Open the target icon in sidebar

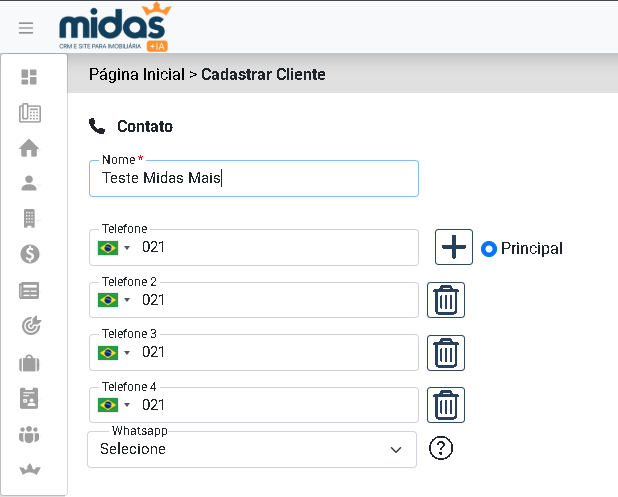coord(29,325)
